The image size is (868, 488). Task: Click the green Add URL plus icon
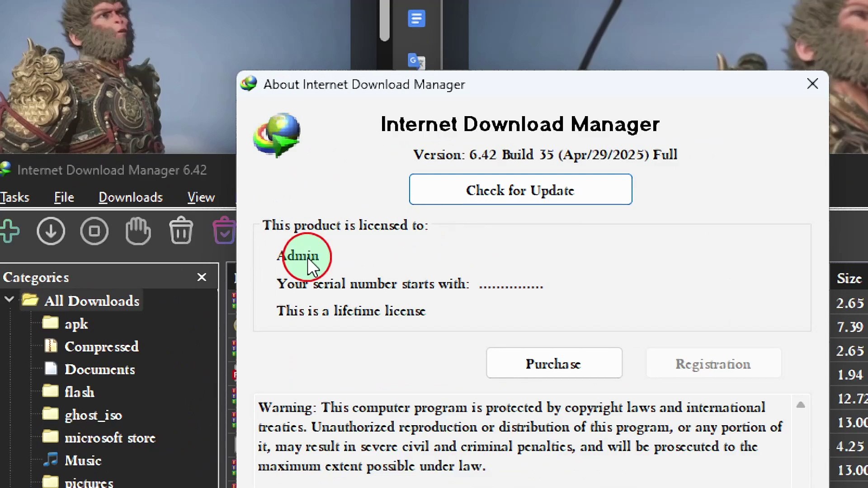click(9, 231)
